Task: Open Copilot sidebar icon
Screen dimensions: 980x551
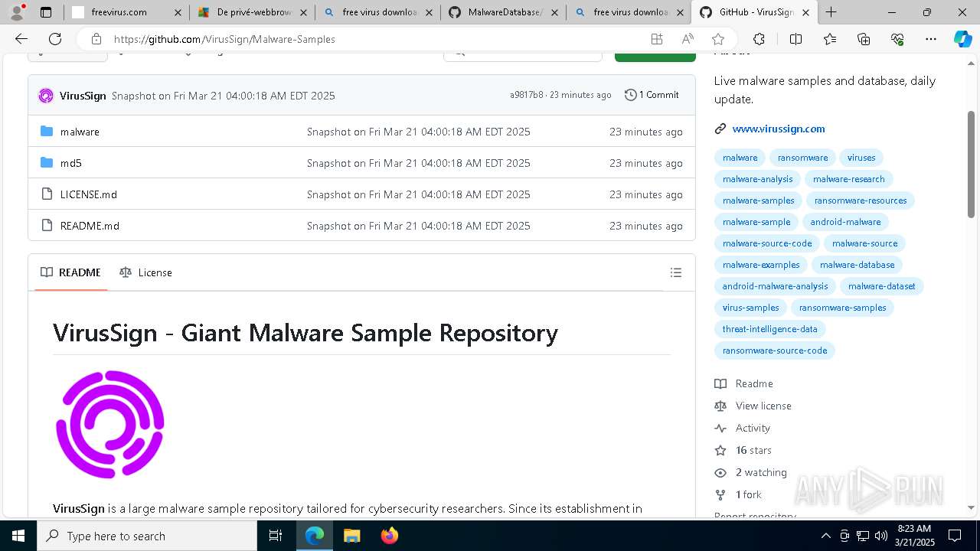Action: pyautogui.click(x=962, y=39)
